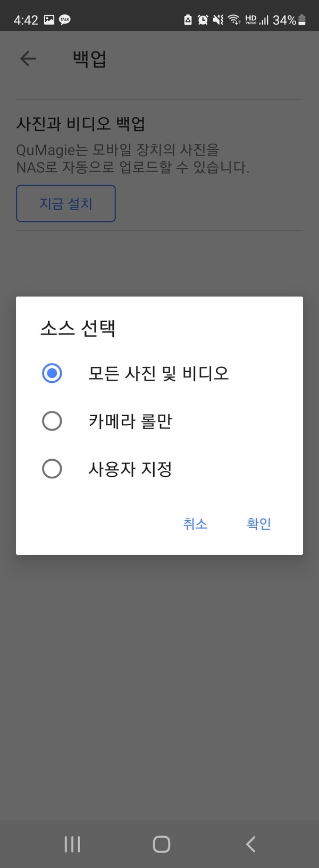Tap the back navigation button
The width and height of the screenshot is (319, 868).
250,843
